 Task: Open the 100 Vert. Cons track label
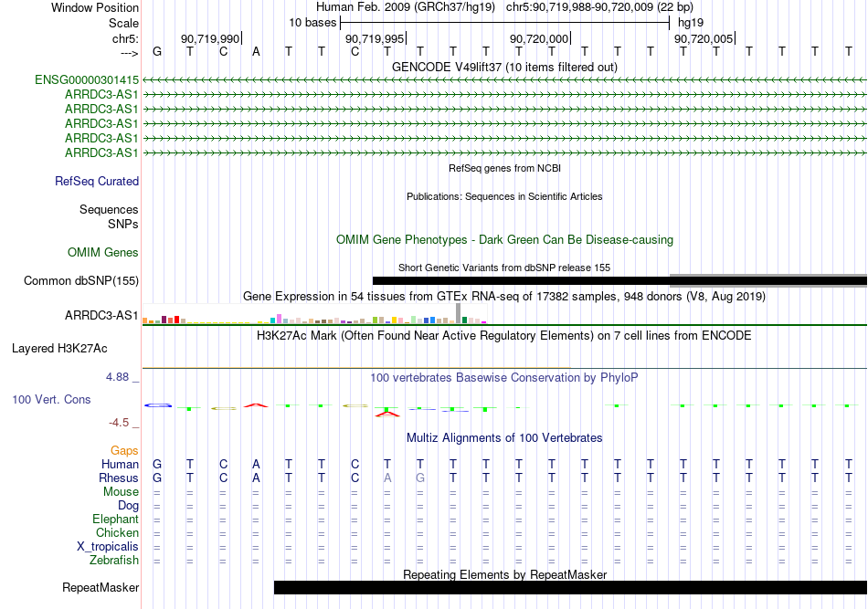tap(51, 399)
